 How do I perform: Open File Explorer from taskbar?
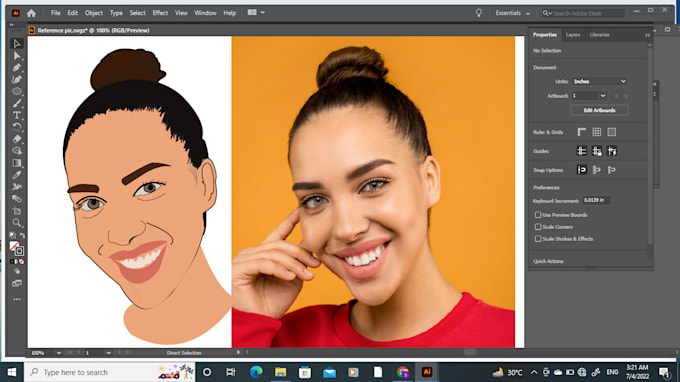(281, 372)
